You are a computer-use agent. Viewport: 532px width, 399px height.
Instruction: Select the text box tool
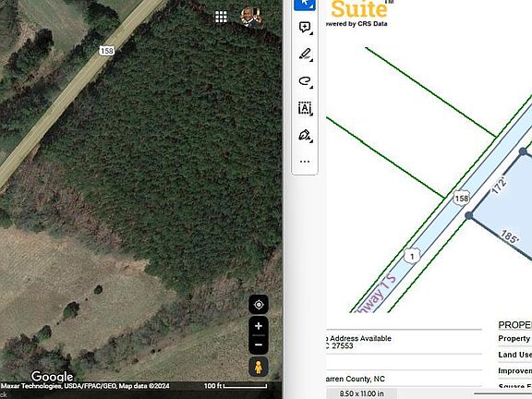(305, 109)
